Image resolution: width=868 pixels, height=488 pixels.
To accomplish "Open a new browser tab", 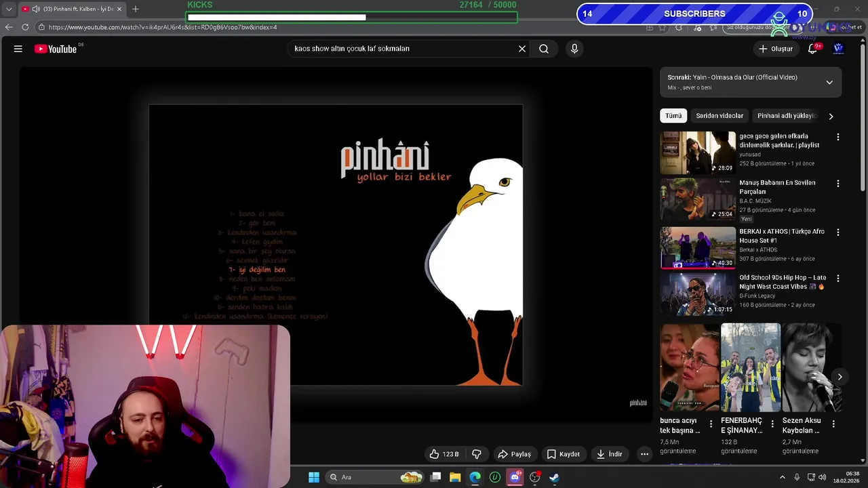I will 135,9.
